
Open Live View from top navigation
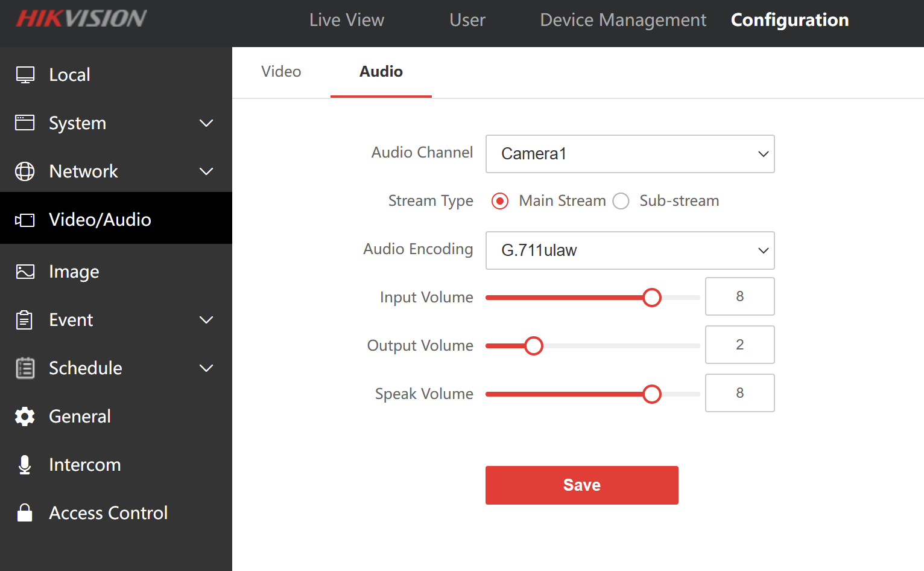tap(347, 20)
